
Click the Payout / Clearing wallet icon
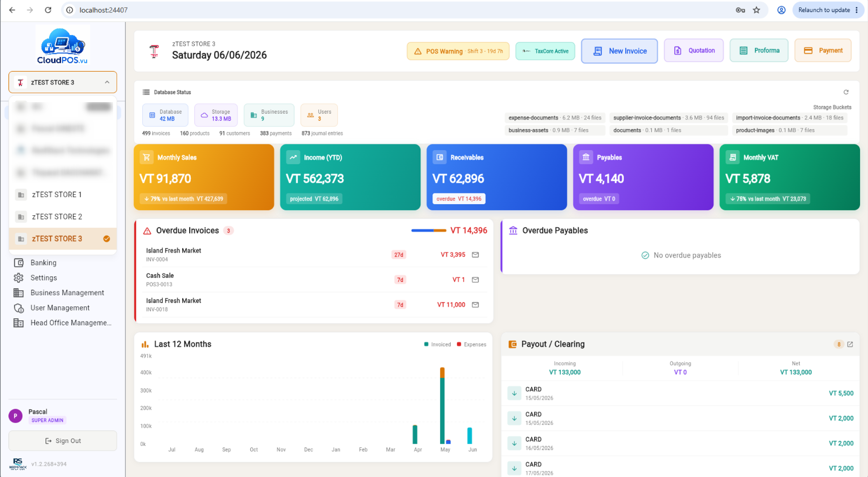click(513, 344)
